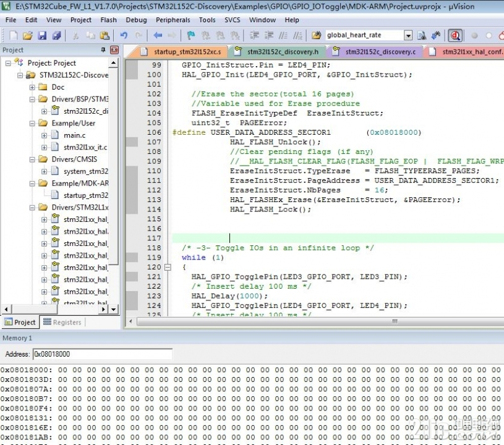Click the Memory 1 Address field
Viewport: 504px width, 445px height.
[x=103, y=354]
